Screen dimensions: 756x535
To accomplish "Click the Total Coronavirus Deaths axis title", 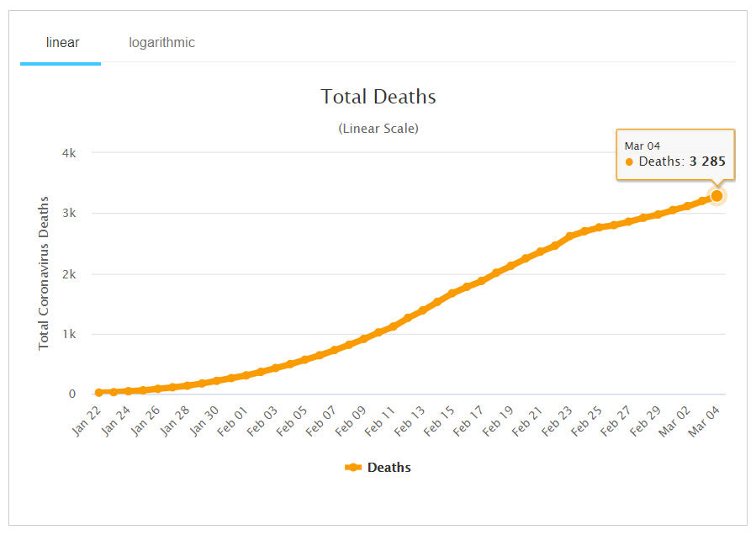I will pyautogui.click(x=44, y=273).
